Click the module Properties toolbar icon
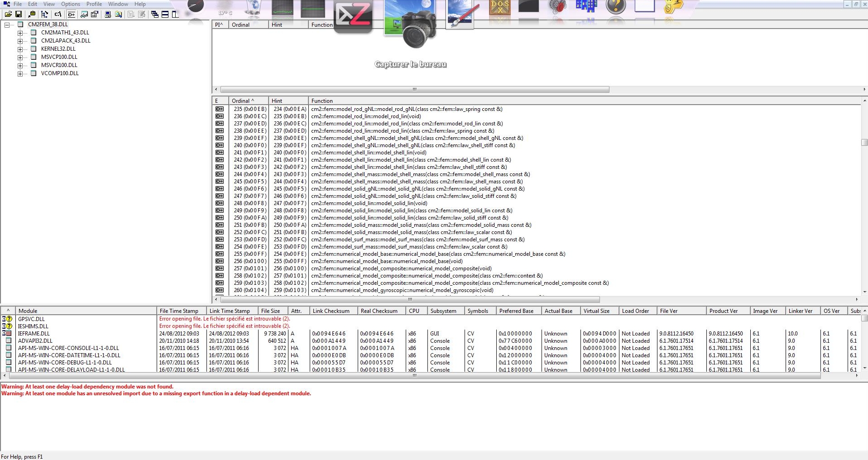Viewport: 868px width, 460px height. (x=95, y=14)
